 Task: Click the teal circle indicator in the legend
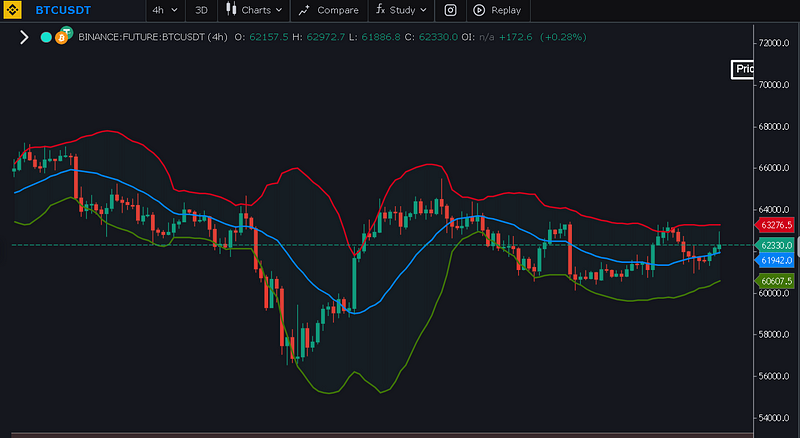tap(46, 37)
